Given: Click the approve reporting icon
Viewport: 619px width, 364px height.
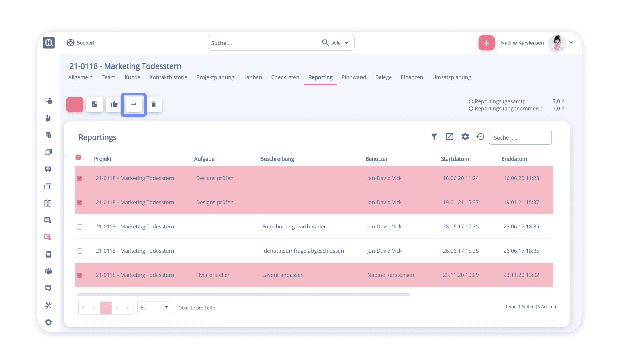Looking at the screenshot, I should (x=114, y=104).
